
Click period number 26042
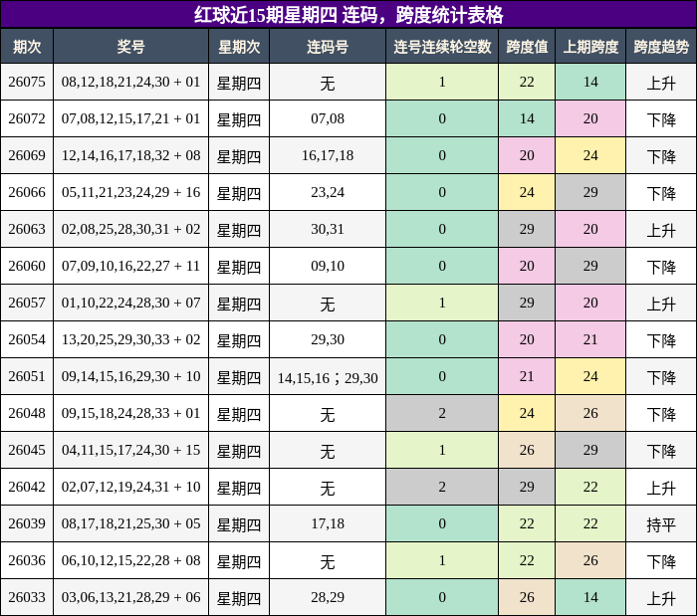tap(27, 488)
